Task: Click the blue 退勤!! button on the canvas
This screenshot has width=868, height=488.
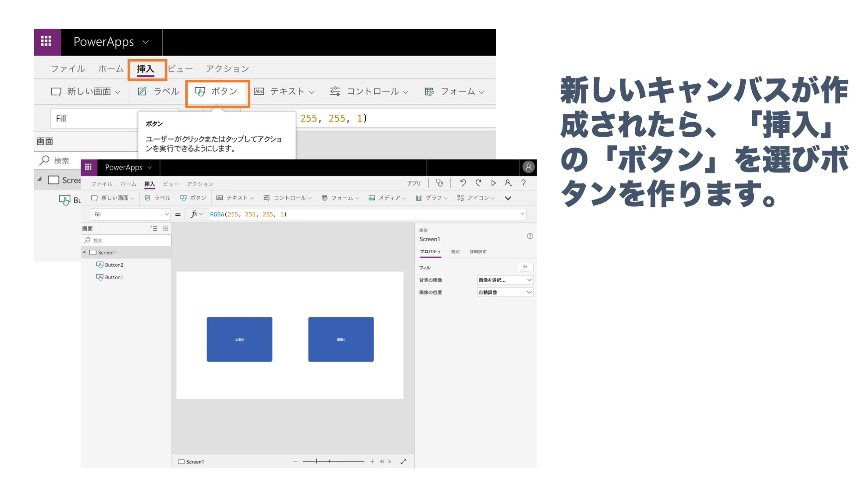Action: pos(341,339)
